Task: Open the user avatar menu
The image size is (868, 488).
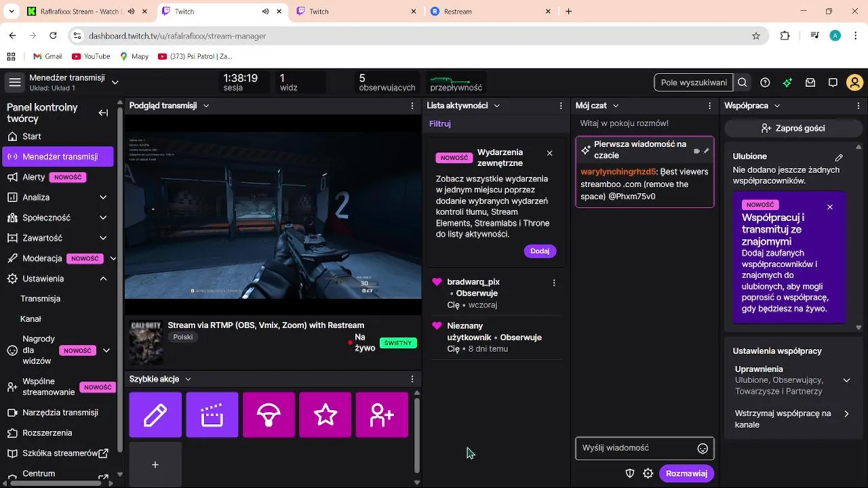Action: 855,83
